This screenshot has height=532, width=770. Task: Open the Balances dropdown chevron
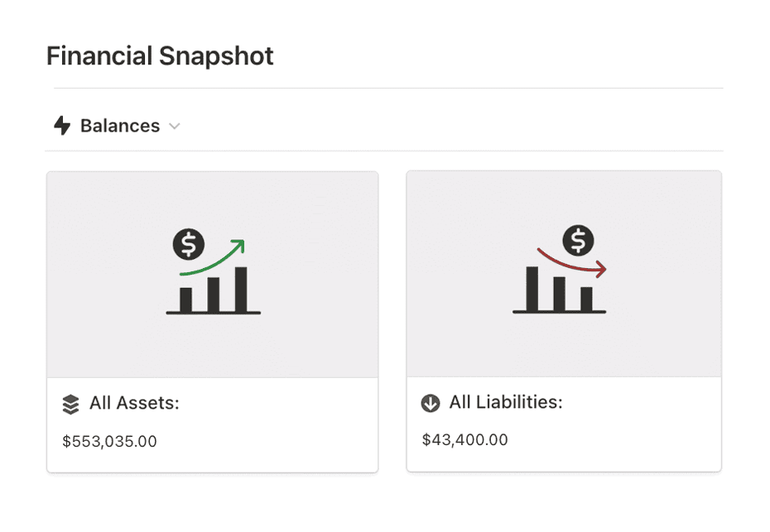pos(175,127)
